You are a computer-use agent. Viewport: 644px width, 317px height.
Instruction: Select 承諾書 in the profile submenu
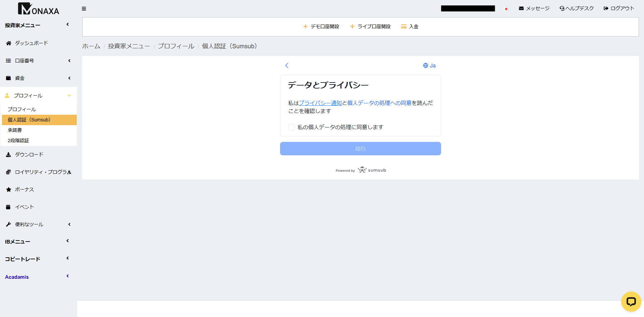pyautogui.click(x=15, y=130)
